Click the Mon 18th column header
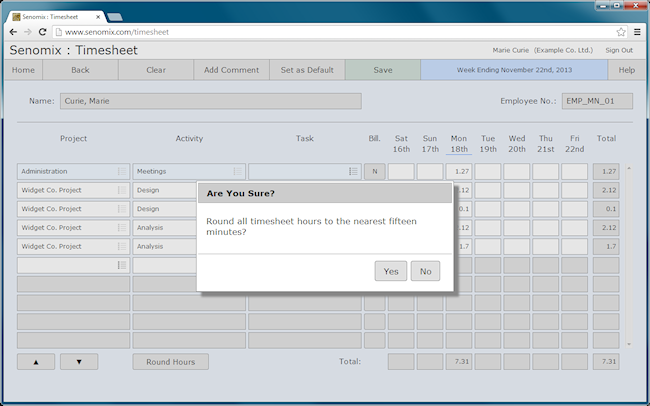The image size is (650, 406). [459, 144]
